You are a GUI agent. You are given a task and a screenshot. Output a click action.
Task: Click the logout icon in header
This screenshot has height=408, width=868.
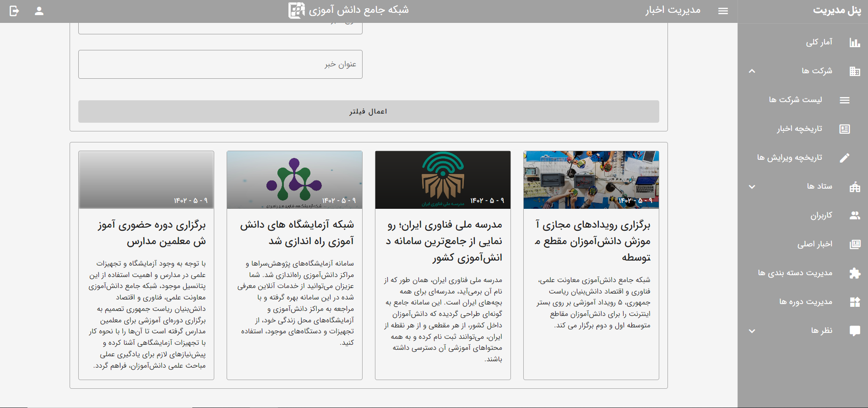click(14, 11)
